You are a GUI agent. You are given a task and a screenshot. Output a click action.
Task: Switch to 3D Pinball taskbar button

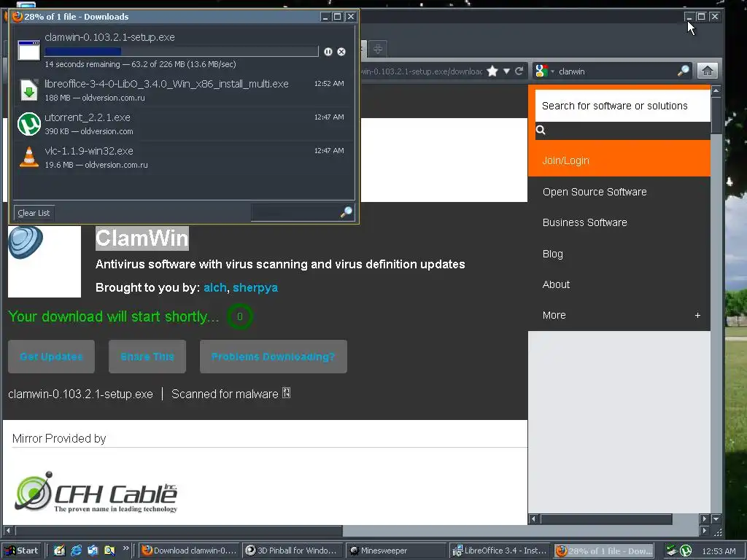(x=292, y=551)
